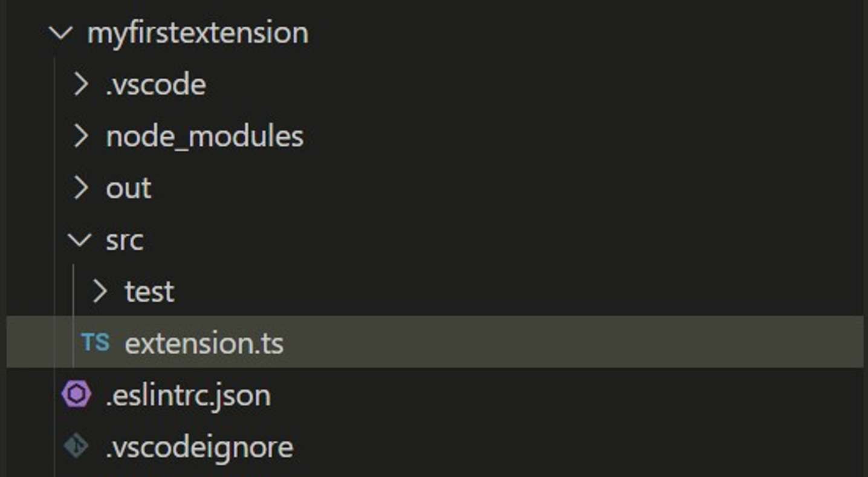Click the purple ESLint hexagon icon
The width and height of the screenshot is (868, 477).
76,395
